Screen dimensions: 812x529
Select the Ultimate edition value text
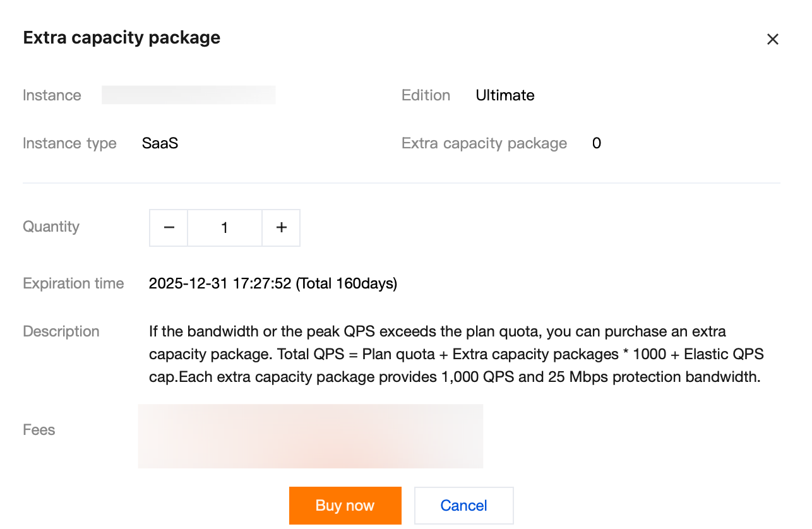tap(505, 95)
